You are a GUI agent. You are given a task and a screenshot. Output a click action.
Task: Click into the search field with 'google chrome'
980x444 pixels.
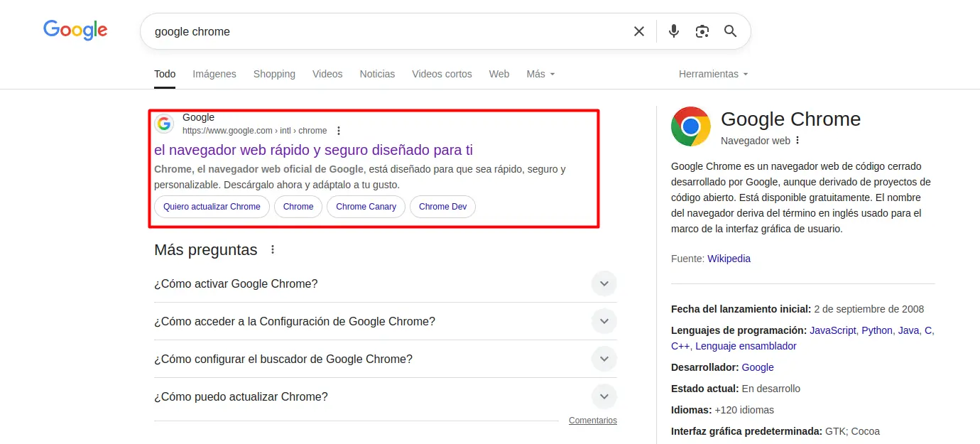pos(383,31)
